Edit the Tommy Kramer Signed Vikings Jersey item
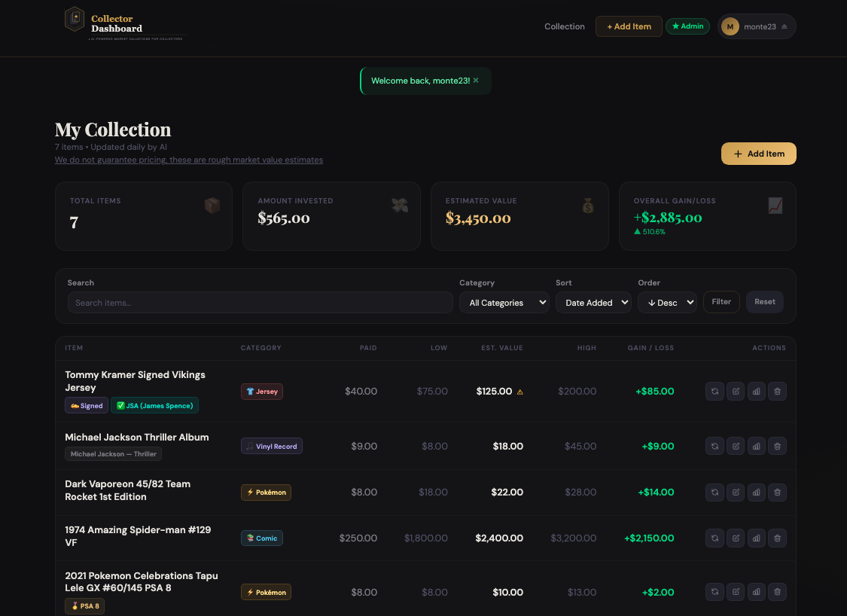The height and width of the screenshot is (616, 847). (x=736, y=392)
